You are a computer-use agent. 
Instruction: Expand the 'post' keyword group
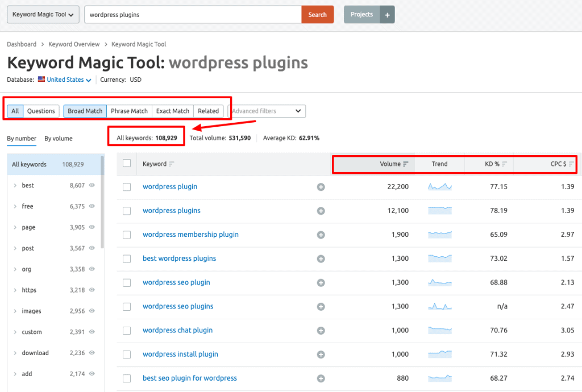(15, 248)
